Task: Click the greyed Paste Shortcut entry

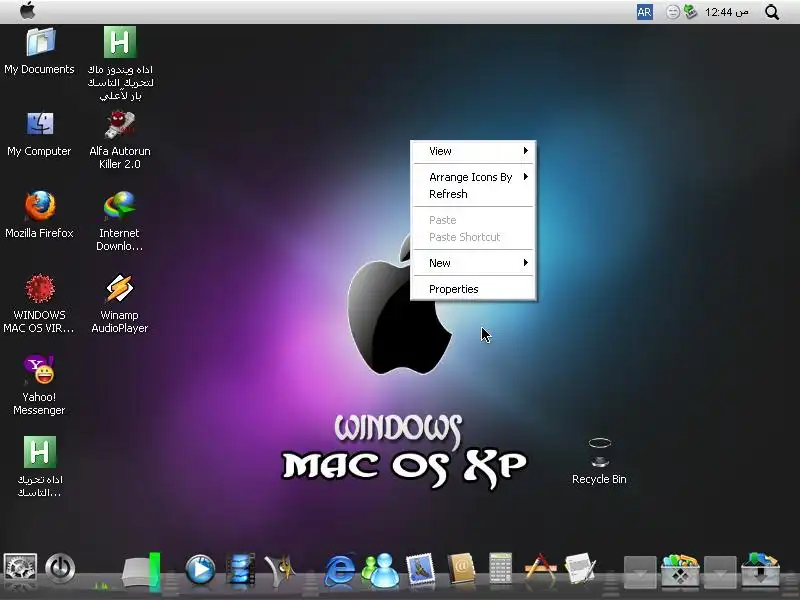Action: [x=473, y=237]
